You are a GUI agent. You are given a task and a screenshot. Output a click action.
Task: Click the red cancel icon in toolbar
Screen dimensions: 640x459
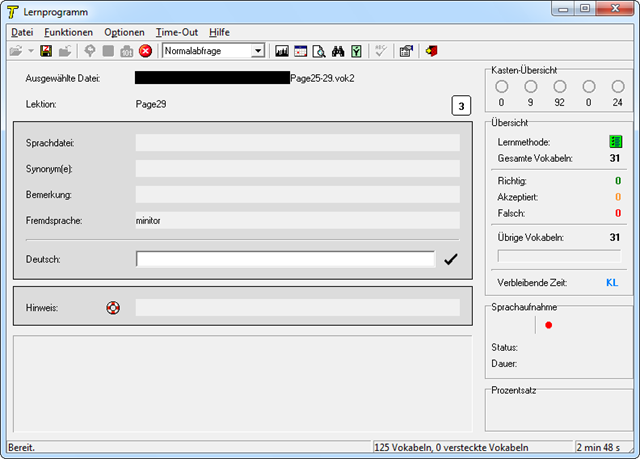pyautogui.click(x=145, y=51)
